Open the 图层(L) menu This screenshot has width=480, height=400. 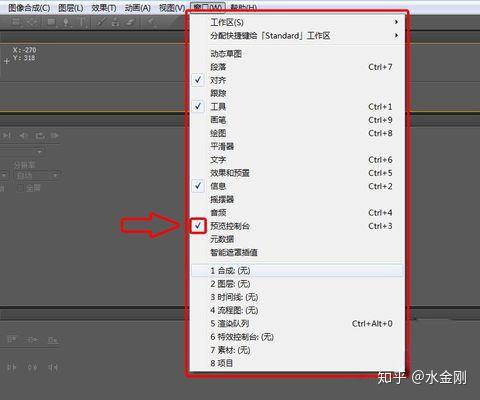tap(71, 7)
